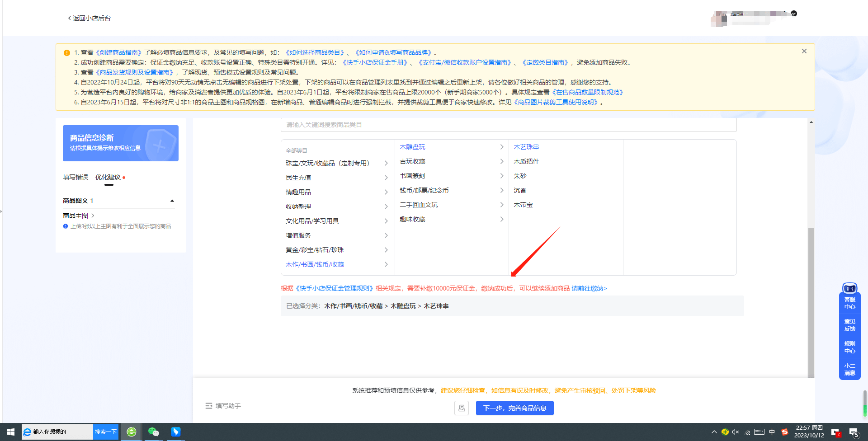Viewport: 868px width, 441px height.
Task: Open the Sogou input tray icon
Action: [x=784, y=432]
